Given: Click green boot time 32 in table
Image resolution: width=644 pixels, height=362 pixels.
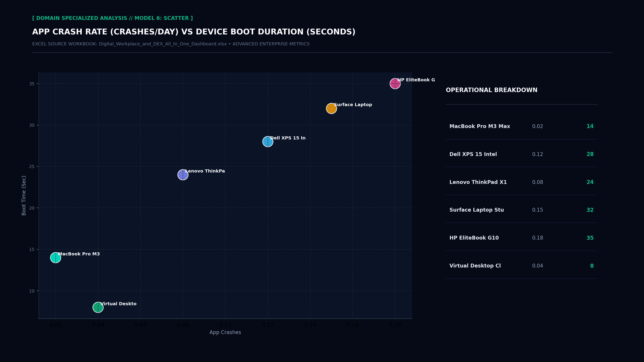Looking at the screenshot, I should 590,210.
